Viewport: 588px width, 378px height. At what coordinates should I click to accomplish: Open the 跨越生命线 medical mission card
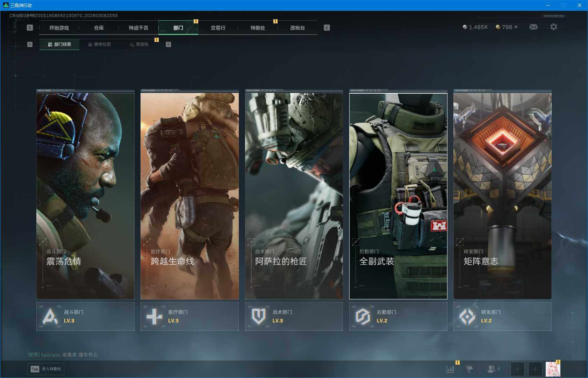(189, 196)
